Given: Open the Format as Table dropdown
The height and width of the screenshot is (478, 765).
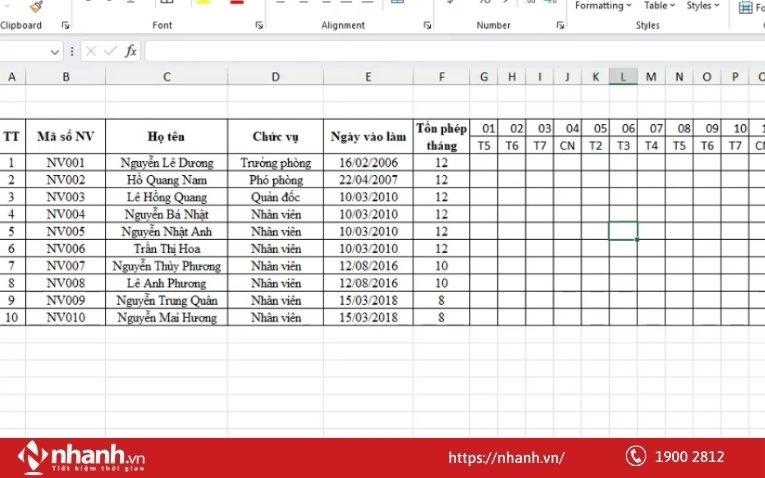Looking at the screenshot, I should click(x=659, y=6).
